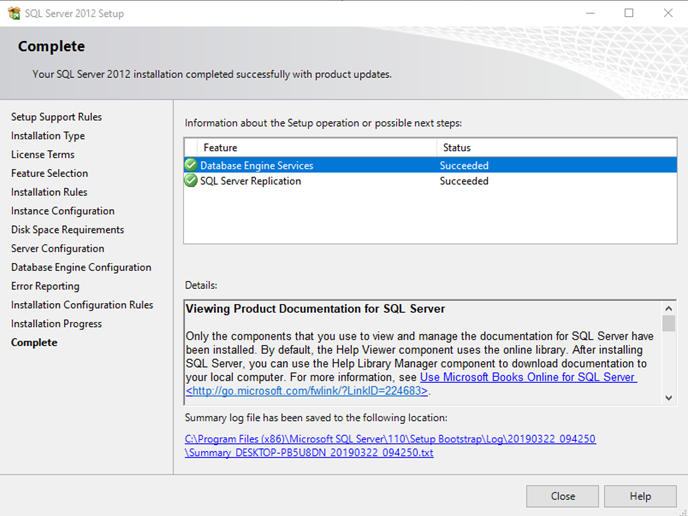Click License Terms step
The width and height of the screenshot is (688, 516).
pyautogui.click(x=43, y=154)
